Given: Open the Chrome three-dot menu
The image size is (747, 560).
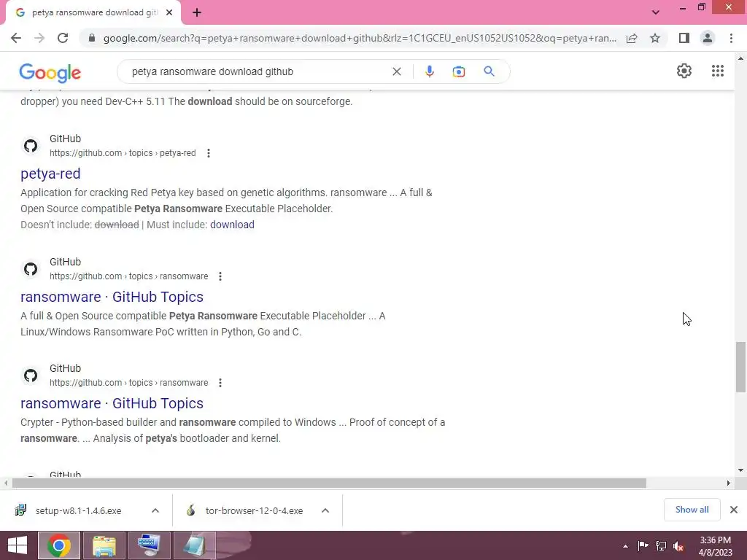Looking at the screenshot, I should tap(731, 38).
